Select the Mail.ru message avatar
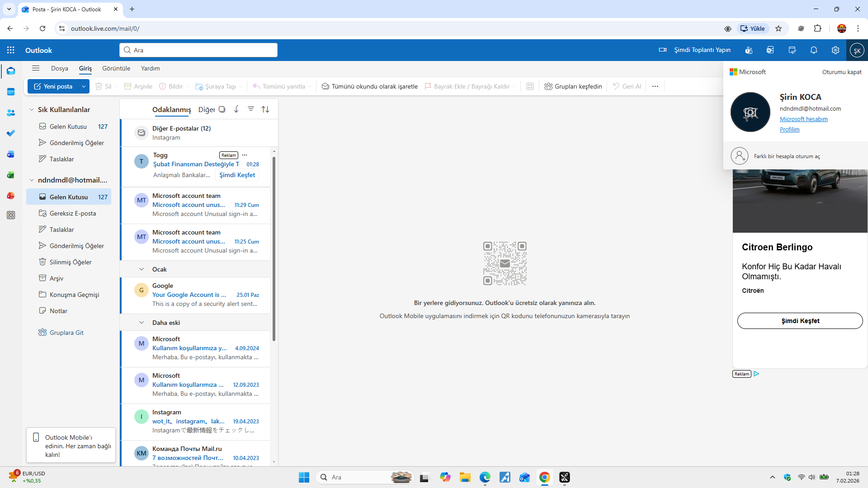 142,453
